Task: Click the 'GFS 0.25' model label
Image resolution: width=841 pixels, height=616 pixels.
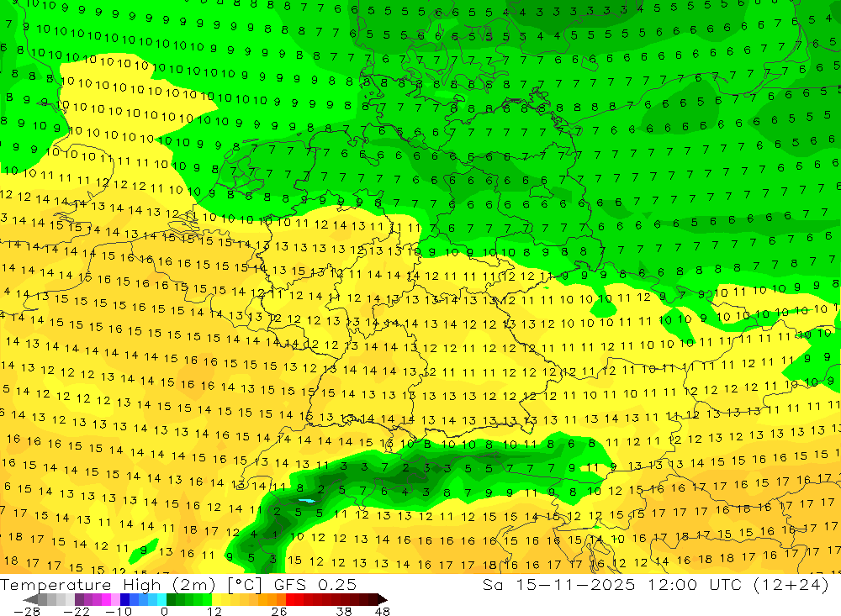Action: 315,585
